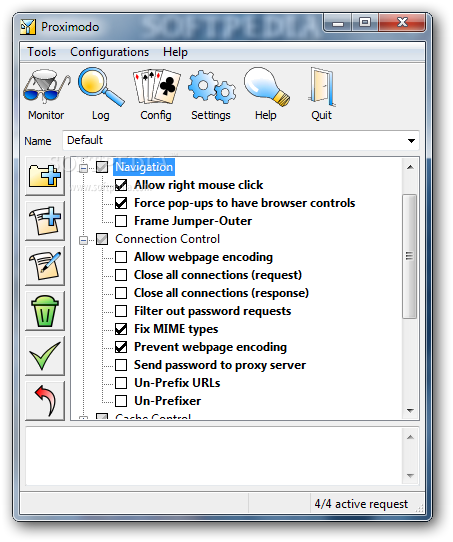Click the 4/4 active request status
This screenshot has width=453, height=542.
click(x=361, y=504)
